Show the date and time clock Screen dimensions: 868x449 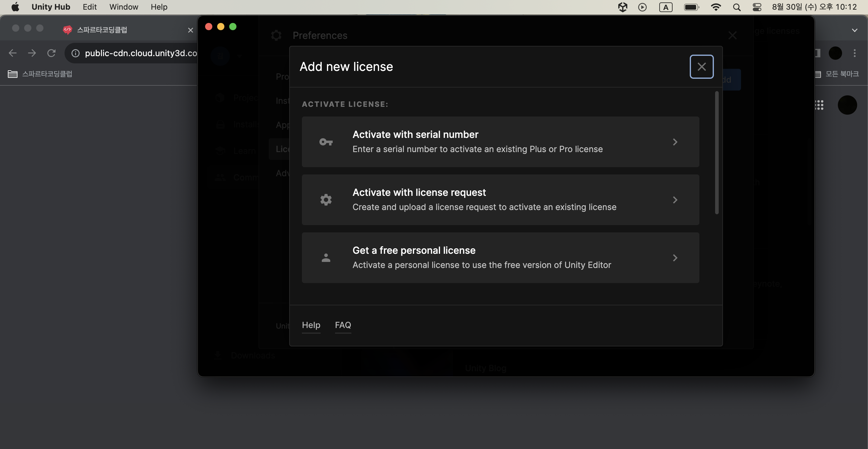click(814, 7)
